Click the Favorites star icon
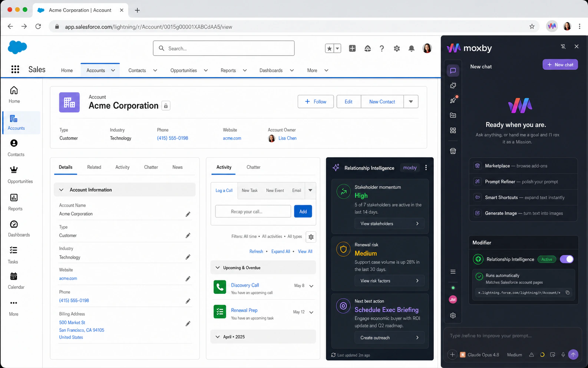588x368 pixels. (x=329, y=49)
